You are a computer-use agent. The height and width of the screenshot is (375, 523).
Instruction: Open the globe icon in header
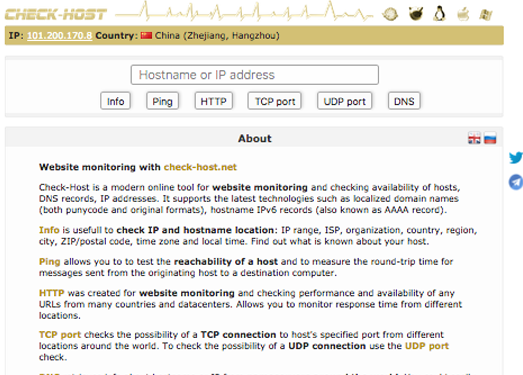click(x=390, y=14)
